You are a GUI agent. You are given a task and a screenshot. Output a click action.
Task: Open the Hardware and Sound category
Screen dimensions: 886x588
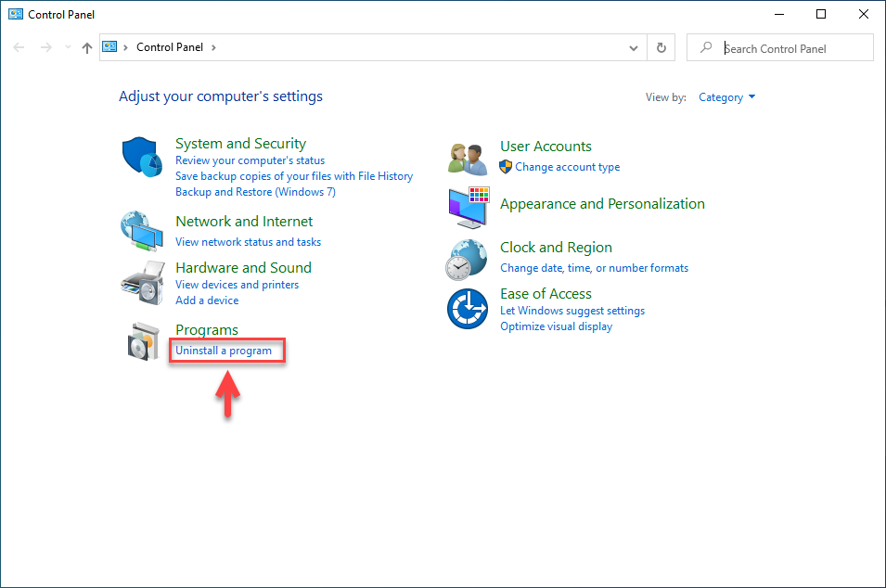pos(244,268)
